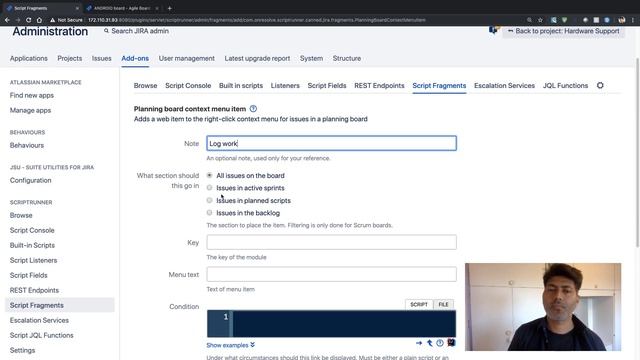Open JSU Configuration sidebar link
Screen dimensions: 640x360
(31, 180)
